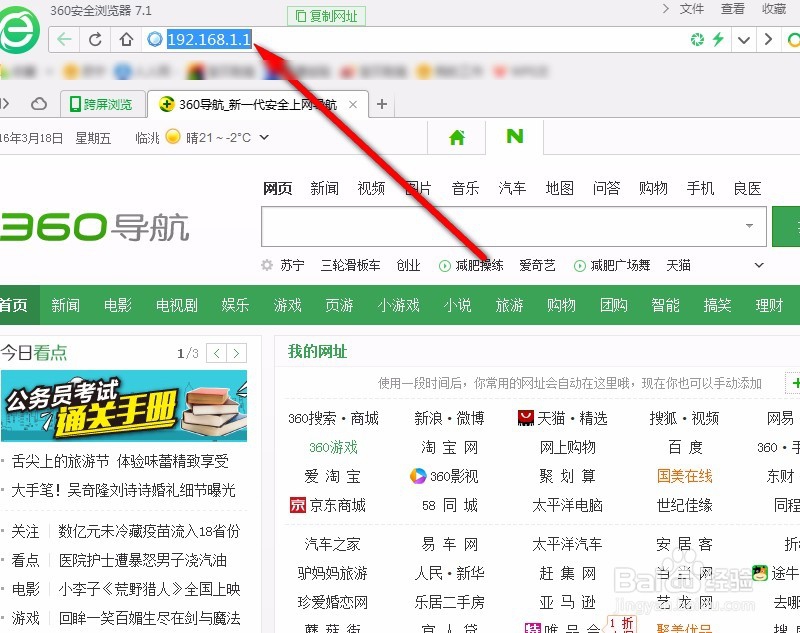Open the 360搜索 site link

[312, 419]
